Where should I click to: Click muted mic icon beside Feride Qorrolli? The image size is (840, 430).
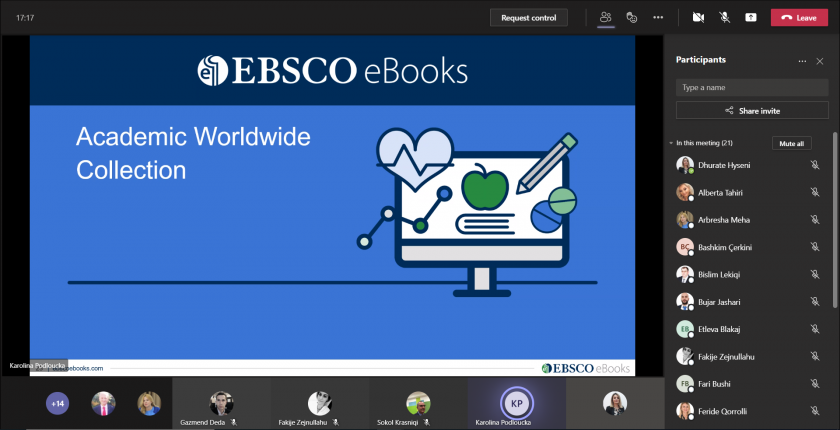tap(815, 411)
